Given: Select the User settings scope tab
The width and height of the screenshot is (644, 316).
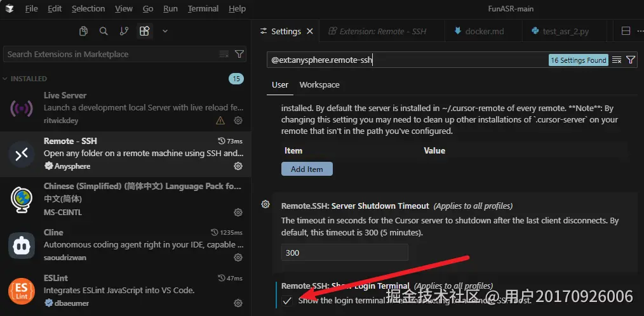Looking at the screenshot, I should 280,85.
